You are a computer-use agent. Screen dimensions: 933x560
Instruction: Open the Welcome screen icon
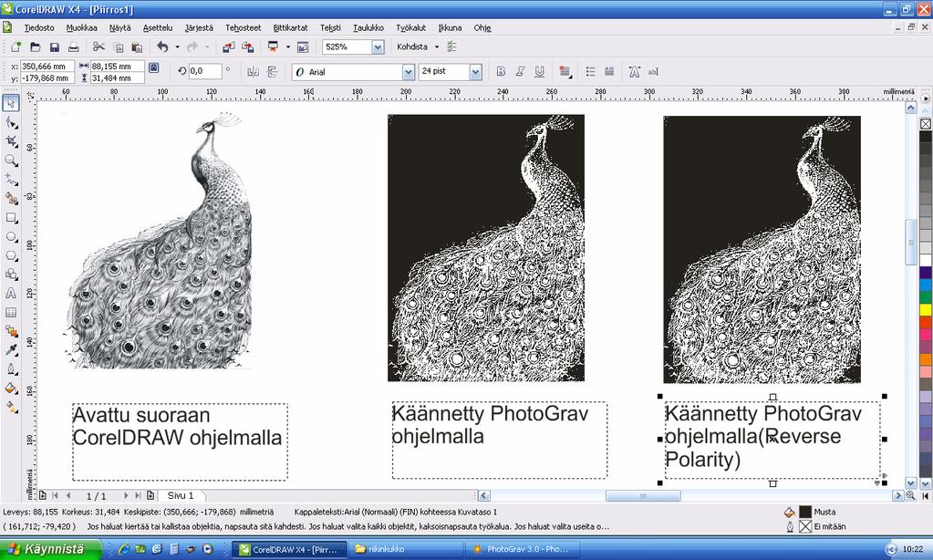[303, 47]
